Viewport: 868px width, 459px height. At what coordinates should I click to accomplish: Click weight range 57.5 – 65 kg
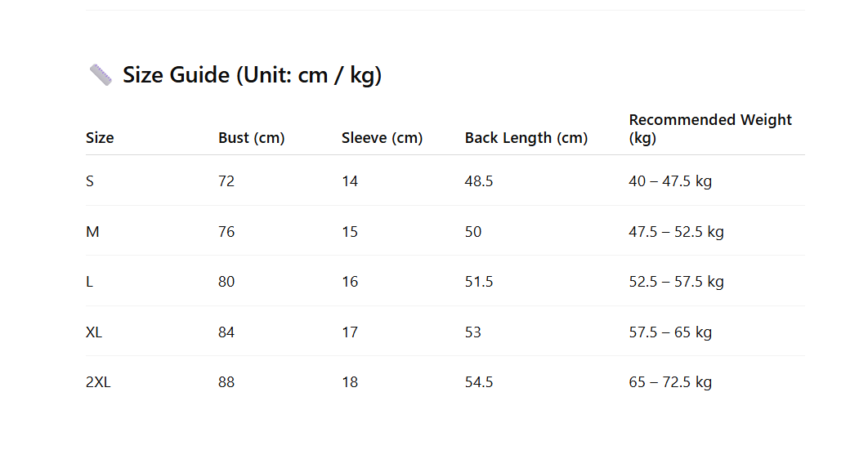point(670,332)
